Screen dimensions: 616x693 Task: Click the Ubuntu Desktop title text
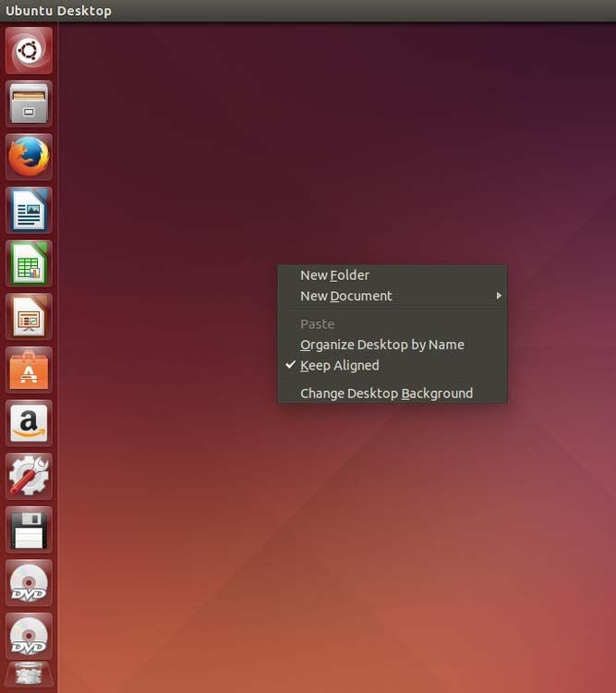[x=58, y=10]
